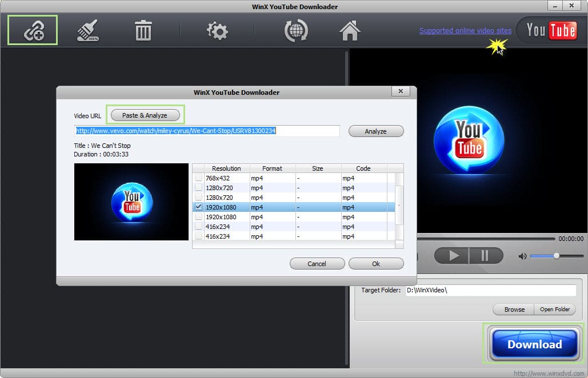Image resolution: width=588 pixels, height=378 pixels.
Task: Click the Target Folder path field
Action: point(491,290)
